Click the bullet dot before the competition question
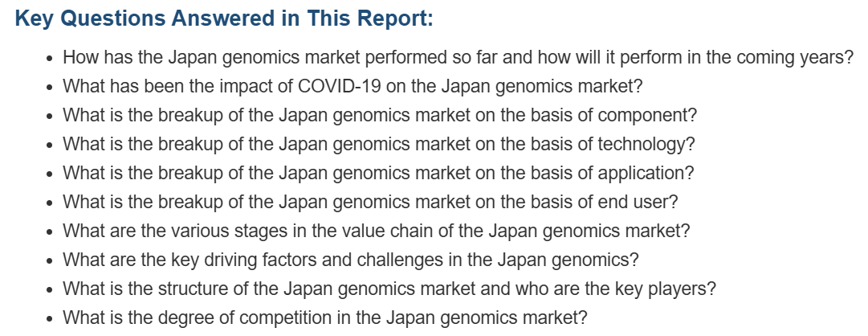This screenshot has width=868, height=336. pyautogui.click(x=51, y=319)
